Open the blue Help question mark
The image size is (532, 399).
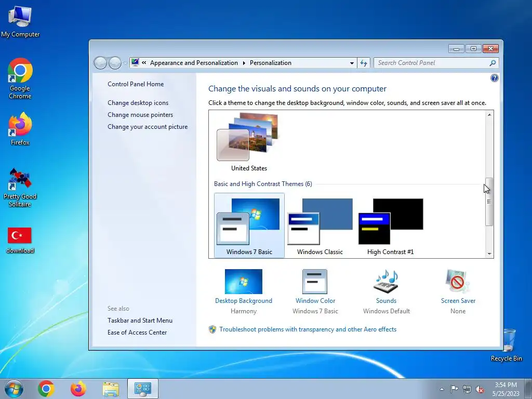(x=495, y=78)
